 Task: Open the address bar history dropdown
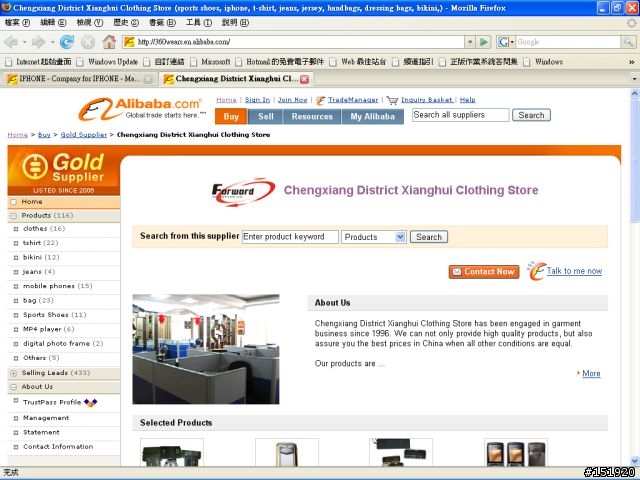click(470, 42)
